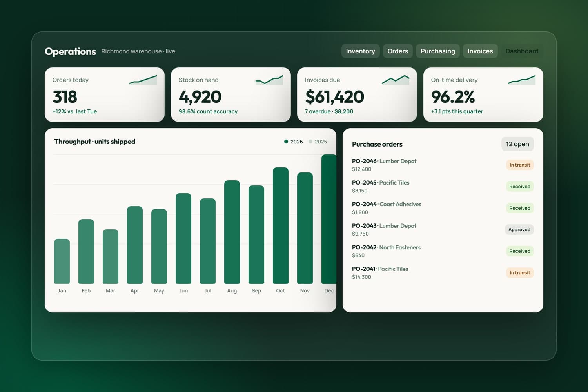Click the 318 orders today value
Viewport: 588px width, 392px height.
coord(65,97)
